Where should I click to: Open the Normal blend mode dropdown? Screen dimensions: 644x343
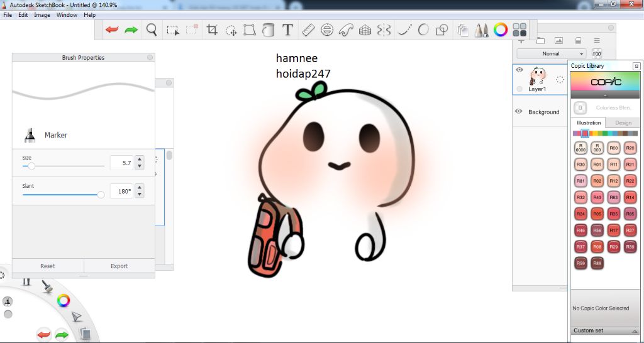pos(551,54)
